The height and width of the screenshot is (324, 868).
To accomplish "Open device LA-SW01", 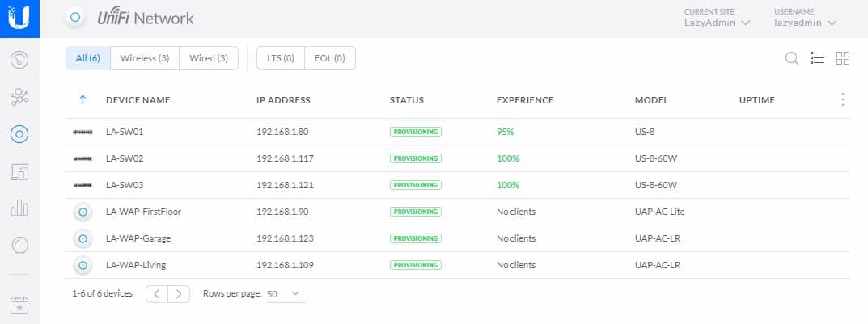I will click(x=125, y=133).
